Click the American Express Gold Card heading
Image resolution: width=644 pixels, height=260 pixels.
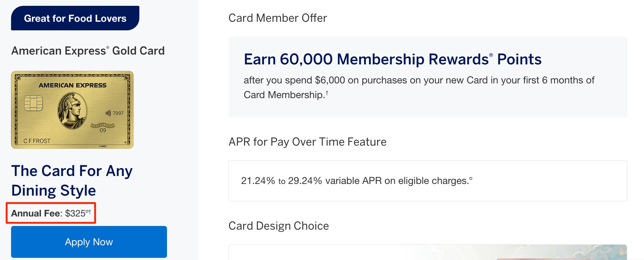click(88, 51)
